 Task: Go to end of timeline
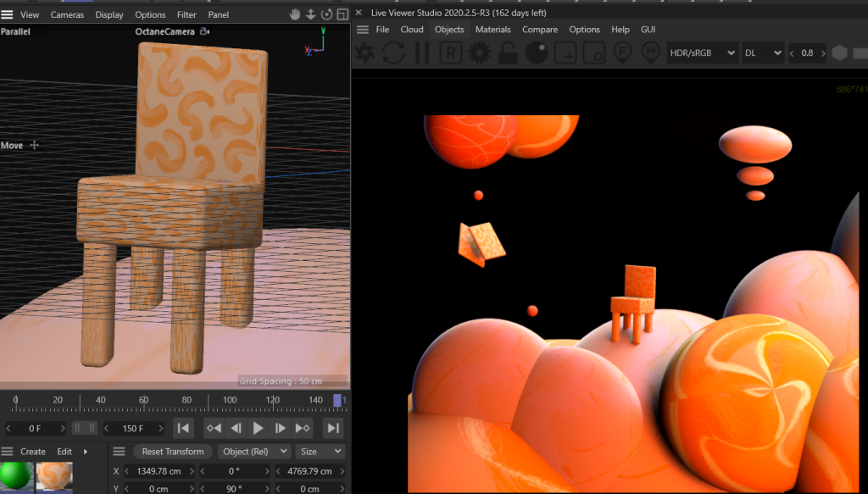(x=332, y=428)
